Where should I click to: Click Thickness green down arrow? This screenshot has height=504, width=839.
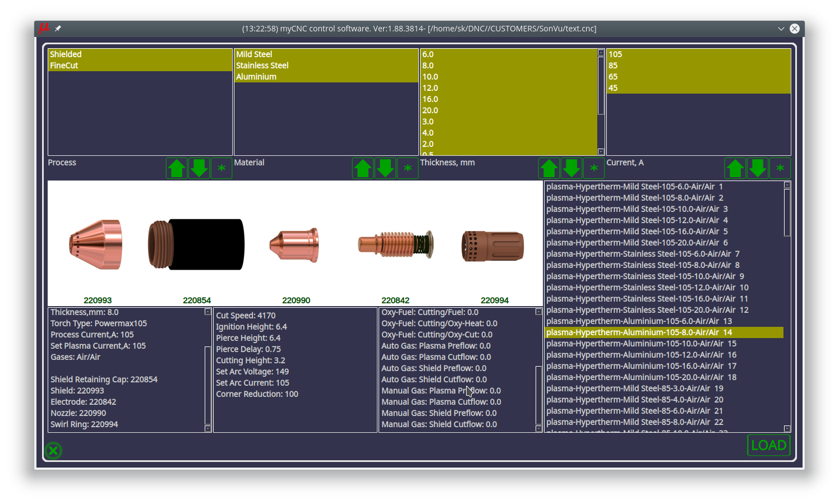(x=571, y=168)
